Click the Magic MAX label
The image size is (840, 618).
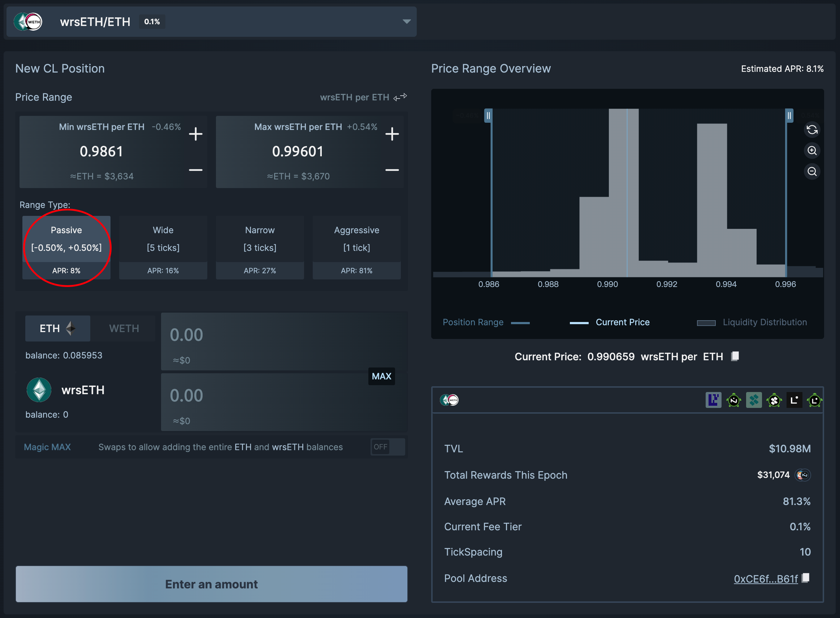click(x=47, y=447)
